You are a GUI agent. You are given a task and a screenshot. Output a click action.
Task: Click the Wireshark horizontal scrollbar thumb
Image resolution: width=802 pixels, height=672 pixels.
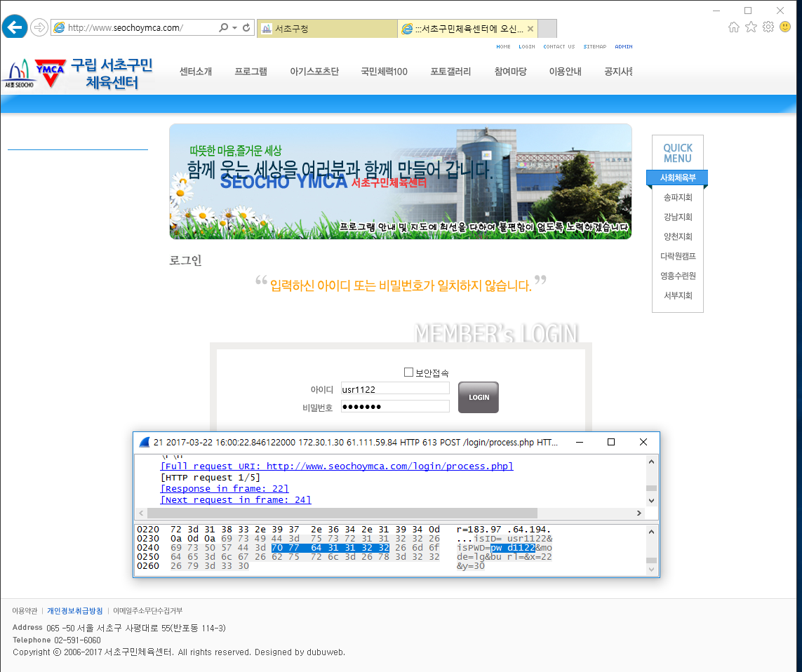pos(342,513)
